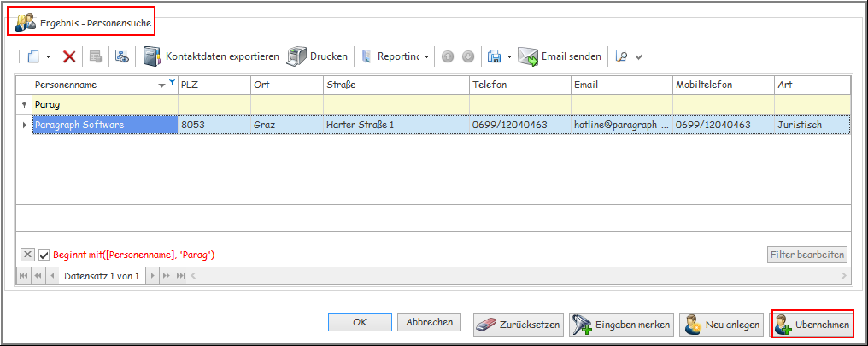Sort by the PLZ column header
Screen dimensions: 868x346
tap(213, 85)
